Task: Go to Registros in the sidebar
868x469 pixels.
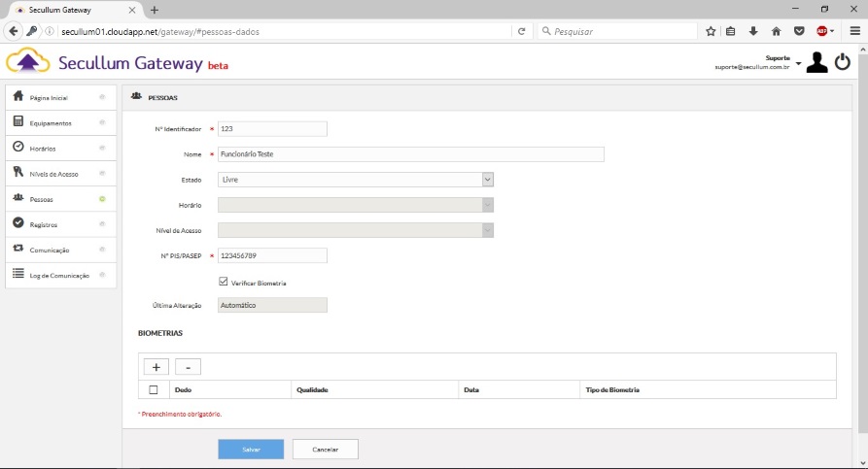Action: [58, 224]
